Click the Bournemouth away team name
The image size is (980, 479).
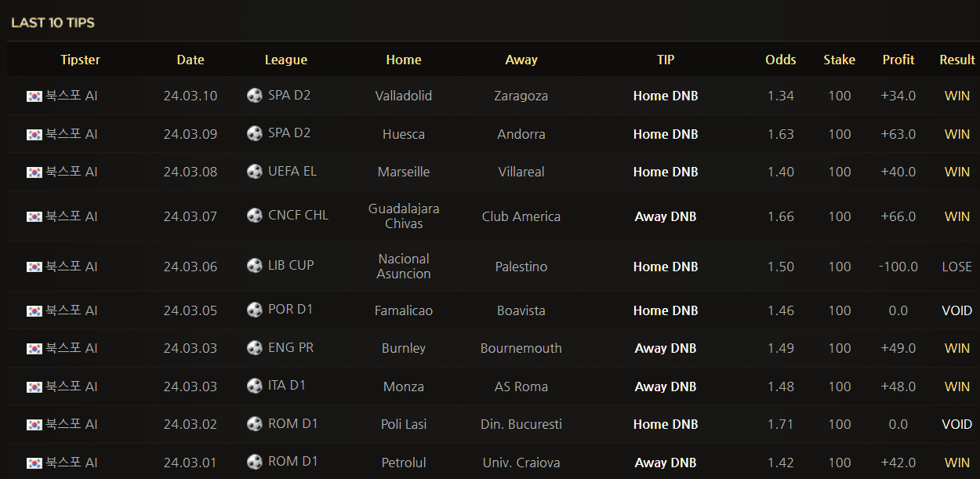coord(521,348)
